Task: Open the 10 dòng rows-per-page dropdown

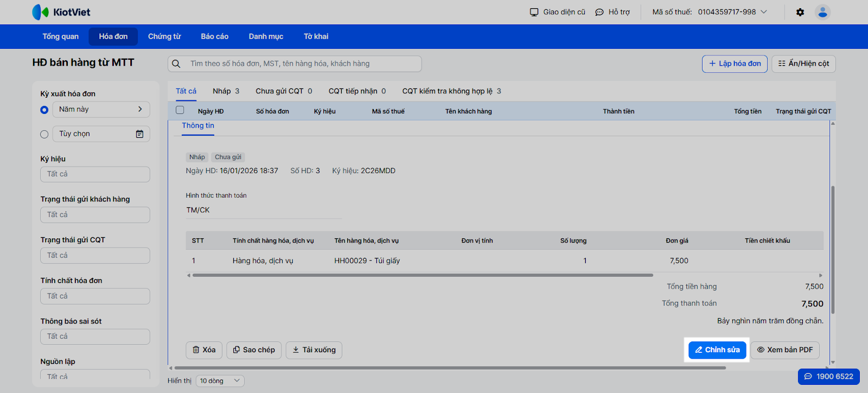Action: 220,381
